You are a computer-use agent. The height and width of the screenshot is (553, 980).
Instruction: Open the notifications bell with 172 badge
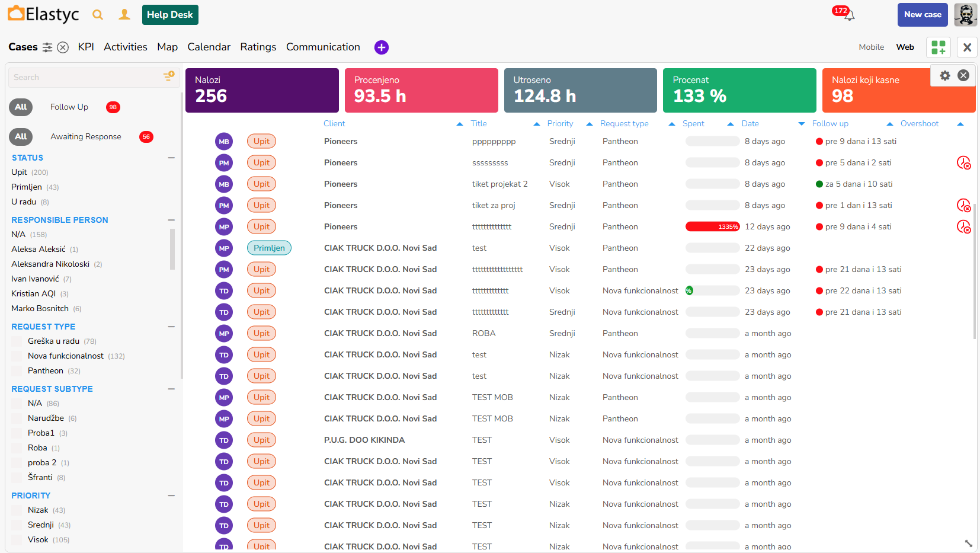pyautogui.click(x=849, y=16)
